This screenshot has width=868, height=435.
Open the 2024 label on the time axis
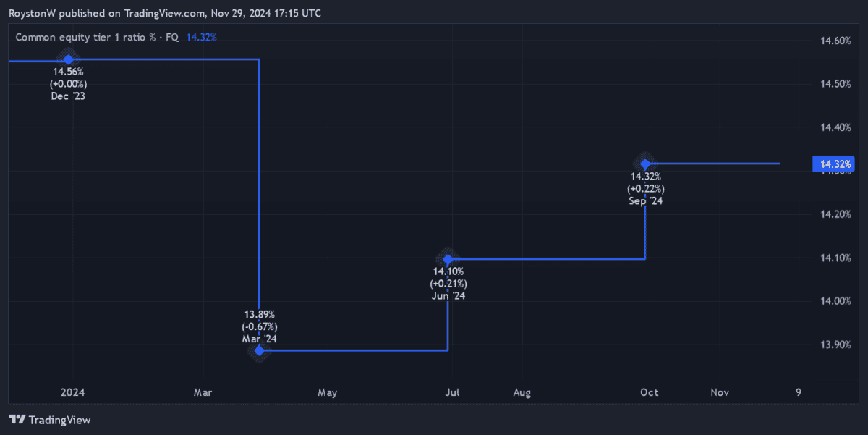tap(72, 392)
